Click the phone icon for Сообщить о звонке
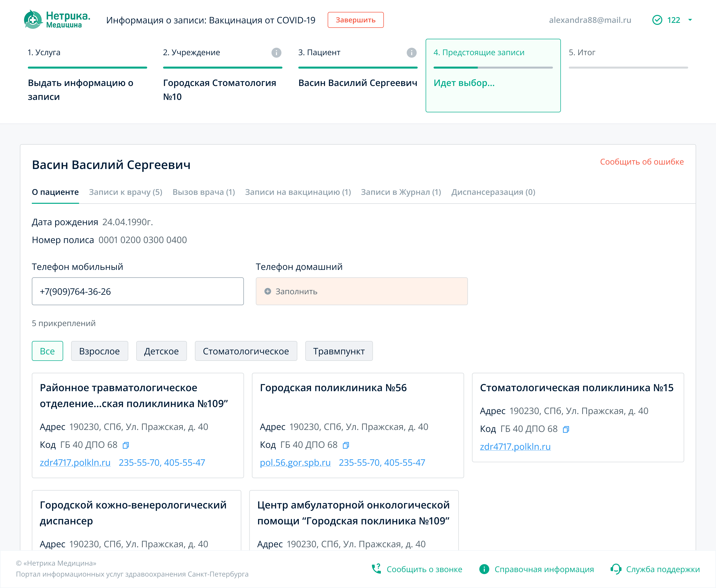Screen dimensions: 716x588 tap(376, 569)
